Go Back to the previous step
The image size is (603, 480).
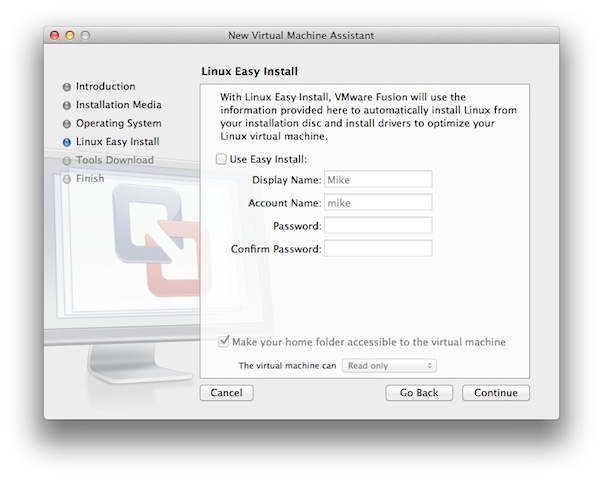click(419, 393)
